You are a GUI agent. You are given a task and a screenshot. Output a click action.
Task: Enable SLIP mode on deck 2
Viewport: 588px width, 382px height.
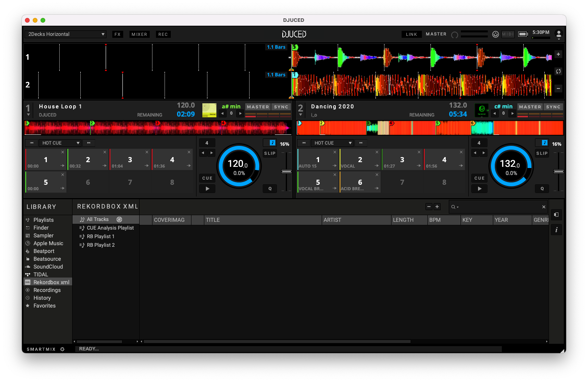542,154
